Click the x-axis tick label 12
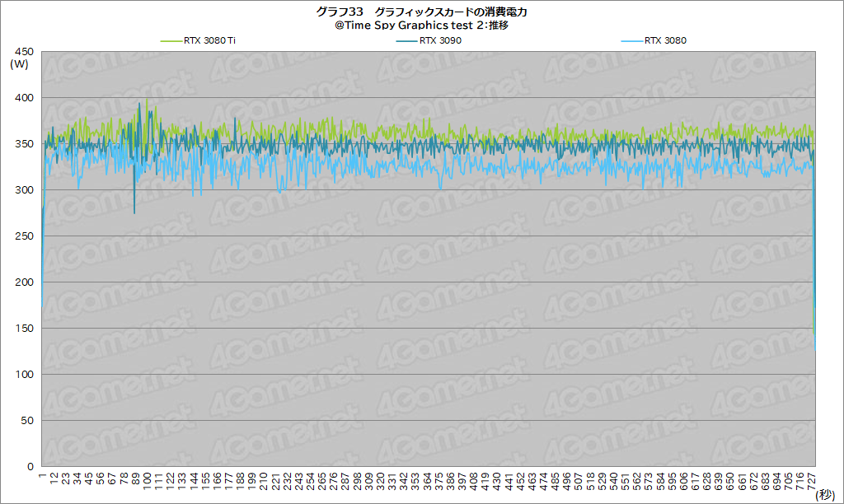Image resolution: width=844 pixels, height=504 pixels. click(54, 478)
